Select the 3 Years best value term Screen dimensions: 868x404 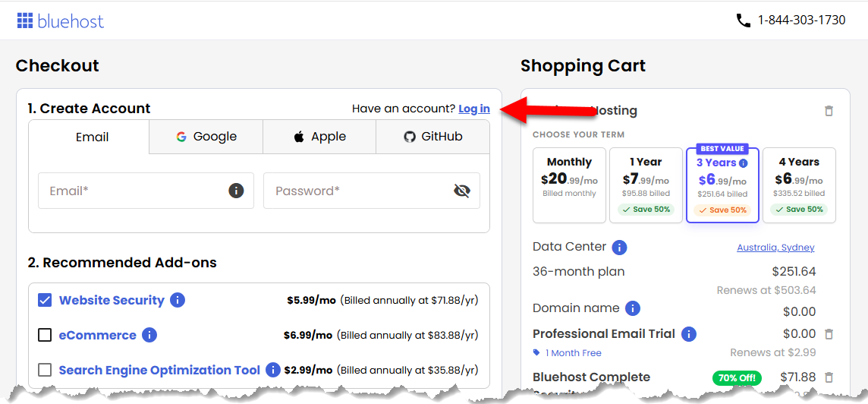point(722,185)
